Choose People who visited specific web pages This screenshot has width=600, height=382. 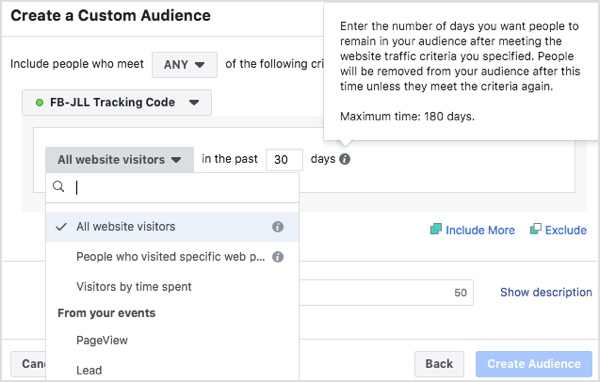click(x=172, y=256)
